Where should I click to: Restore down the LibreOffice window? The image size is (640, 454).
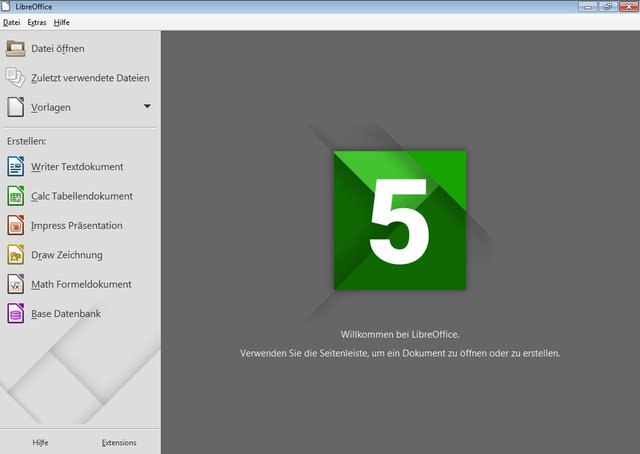tap(608, 6)
